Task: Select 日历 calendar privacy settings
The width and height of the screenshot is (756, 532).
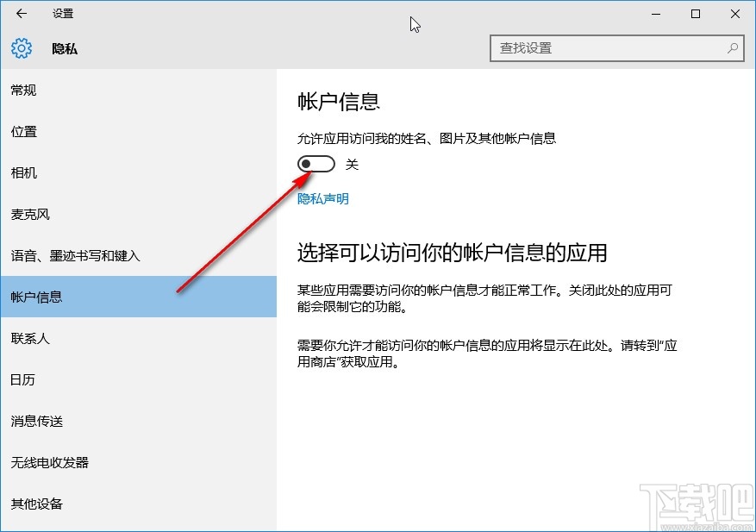Action: (x=24, y=379)
